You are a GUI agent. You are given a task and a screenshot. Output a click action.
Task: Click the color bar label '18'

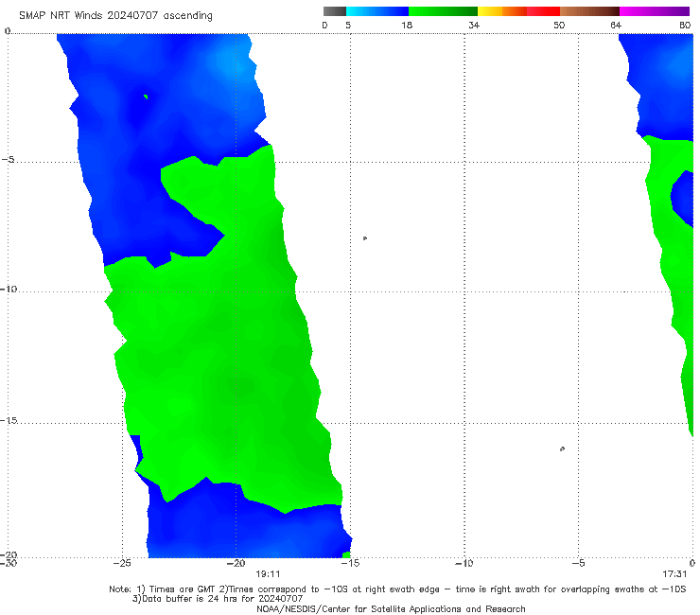pos(407,26)
